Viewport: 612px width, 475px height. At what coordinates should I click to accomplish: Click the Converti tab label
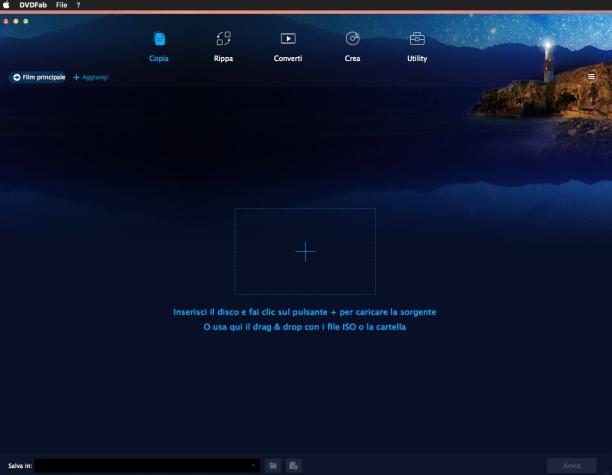click(x=288, y=58)
